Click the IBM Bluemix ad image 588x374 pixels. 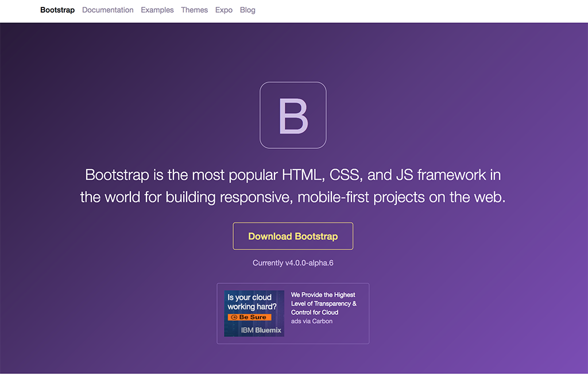pyautogui.click(x=254, y=313)
